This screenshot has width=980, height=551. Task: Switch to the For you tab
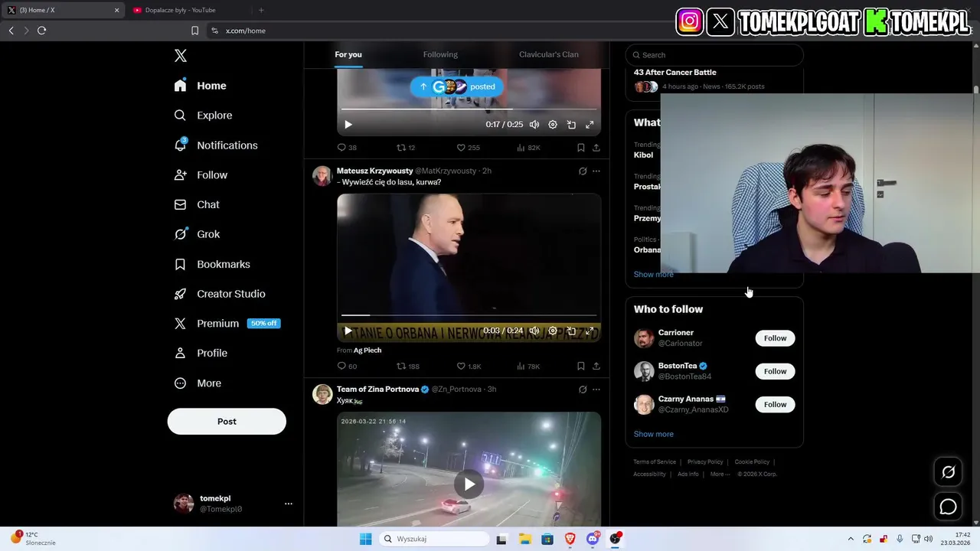(348, 54)
